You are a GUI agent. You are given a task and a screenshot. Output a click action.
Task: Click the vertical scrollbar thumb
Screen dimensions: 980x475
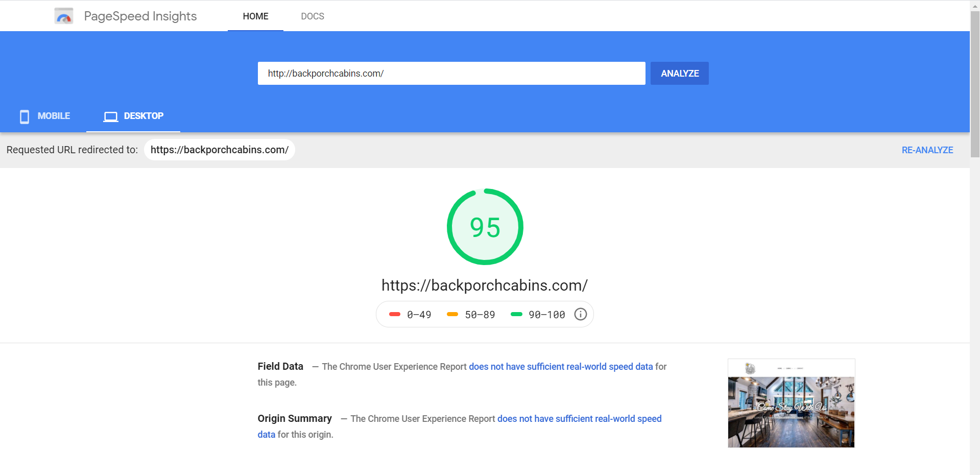(x=975, y=84)
